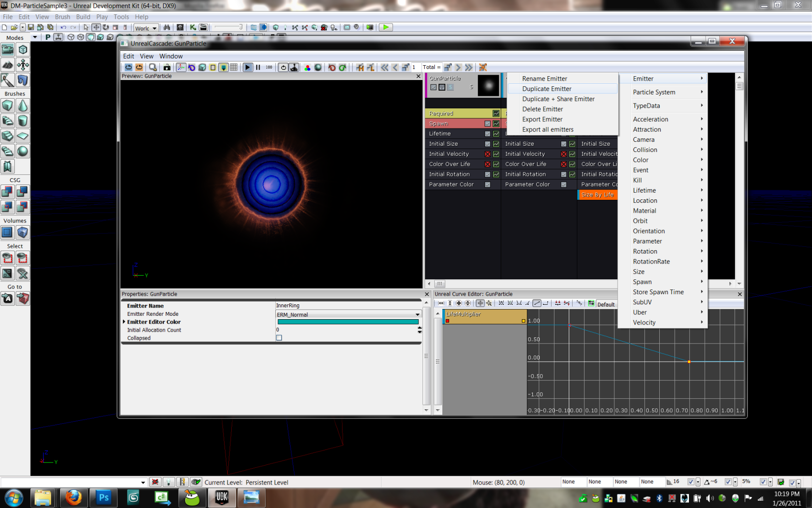Open the status bar level dropdown arrow
This screenshot has height=508, width=812.
(143, 483)
